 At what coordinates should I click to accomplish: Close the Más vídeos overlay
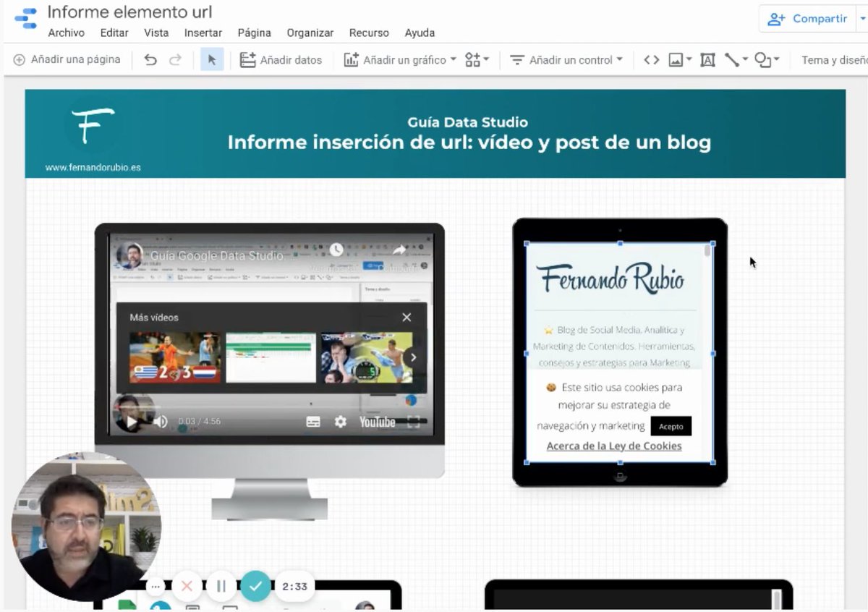click(x=407, y=317)
